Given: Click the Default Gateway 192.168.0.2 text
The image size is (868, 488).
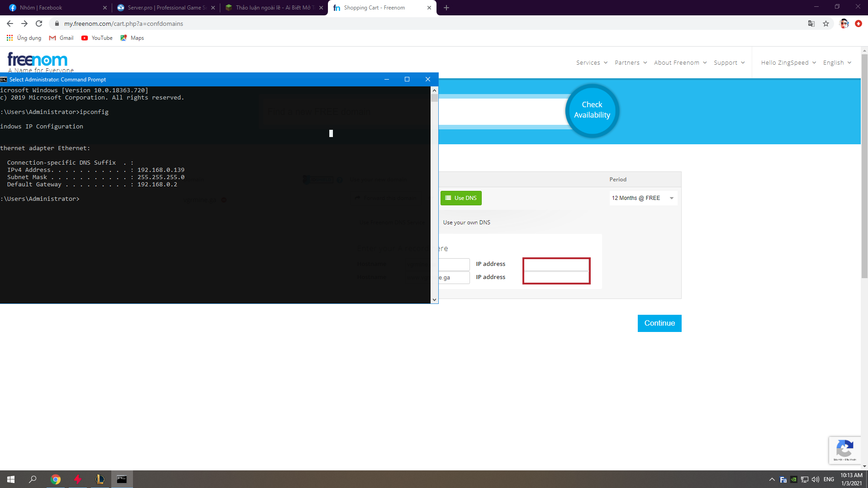Looking at the screenshot, I should tap(157, 185).
